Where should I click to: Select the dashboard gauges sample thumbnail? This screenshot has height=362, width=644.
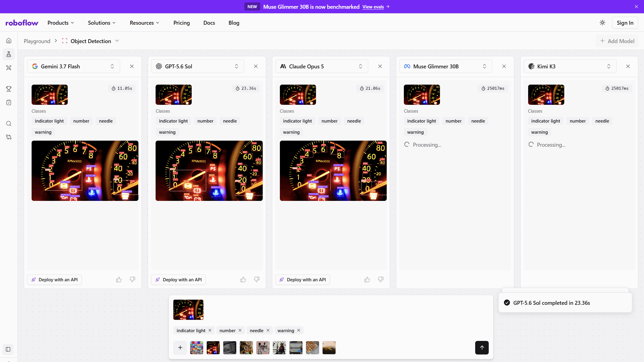(213, 348)
